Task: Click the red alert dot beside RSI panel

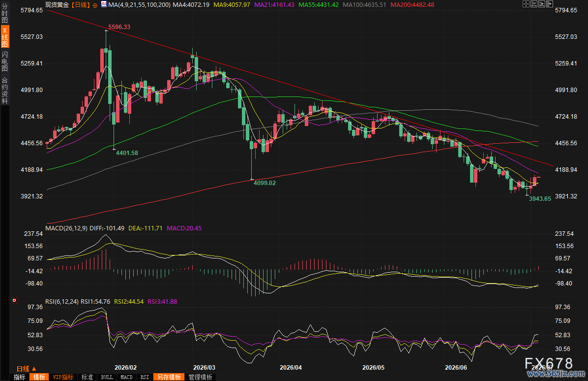Action: 14,300
